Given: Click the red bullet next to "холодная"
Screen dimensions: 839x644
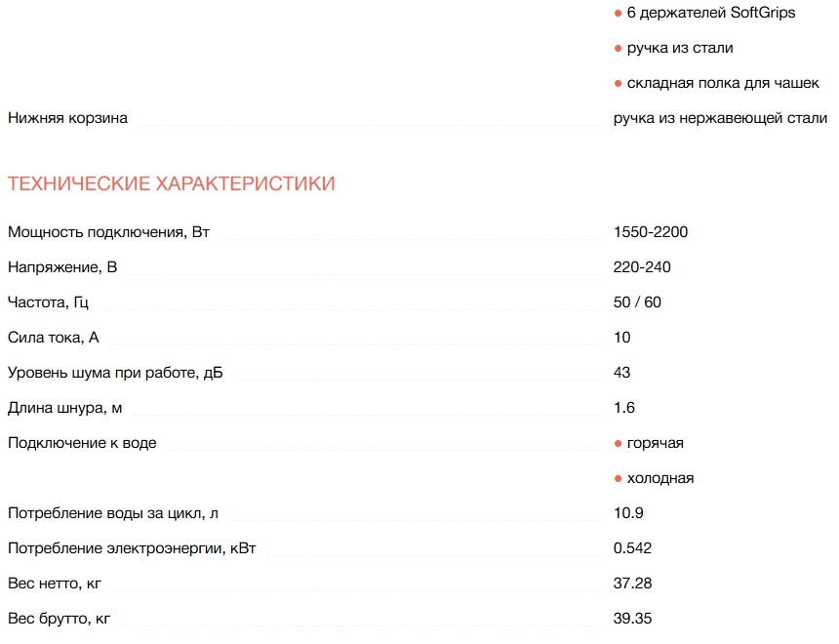Looking at the screenshot, I should point(618,478).
